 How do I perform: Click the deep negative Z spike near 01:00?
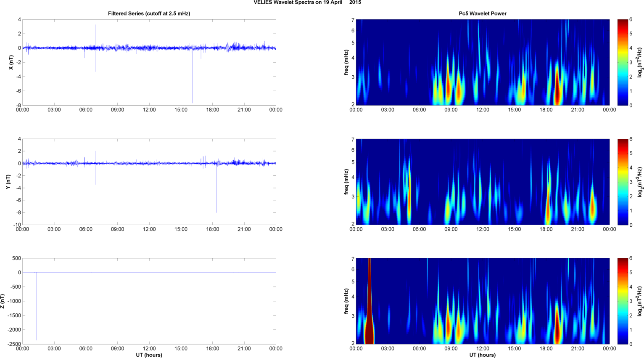tap(36, 306)
